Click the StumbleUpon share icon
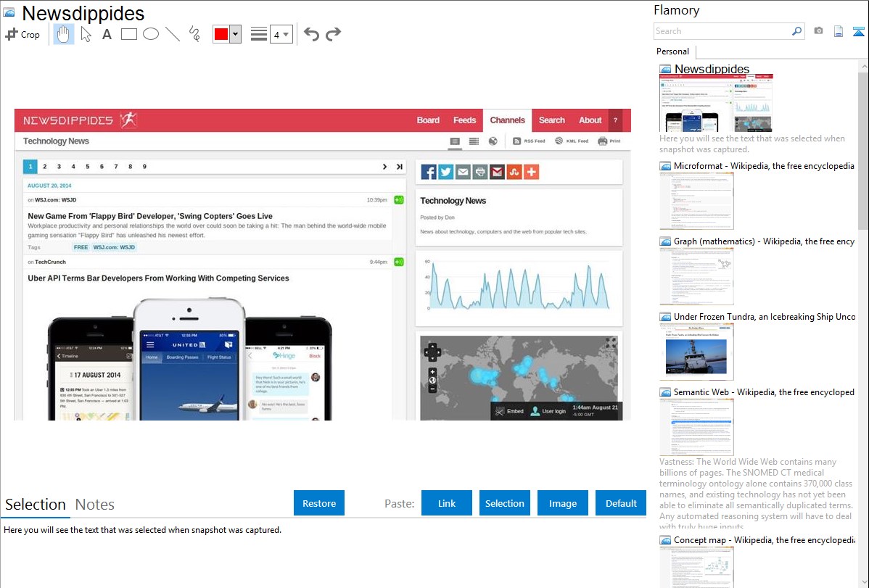The width and height of the screenshot is (869, 588). click(514, 172)
